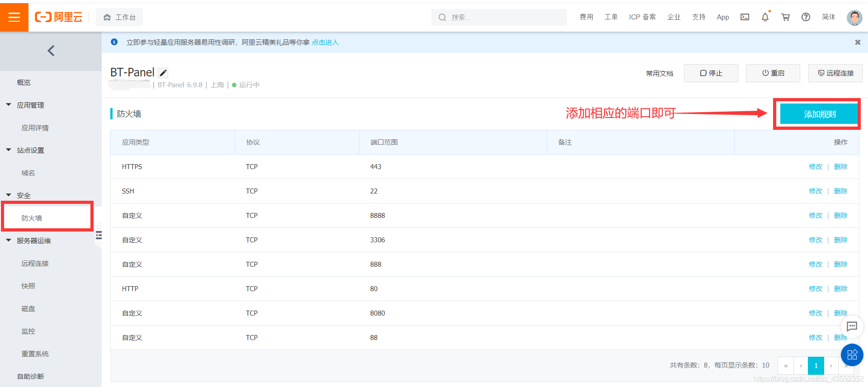868x387 pixels.
Task: Open the 费用 menu
Action: click(586, 17)
